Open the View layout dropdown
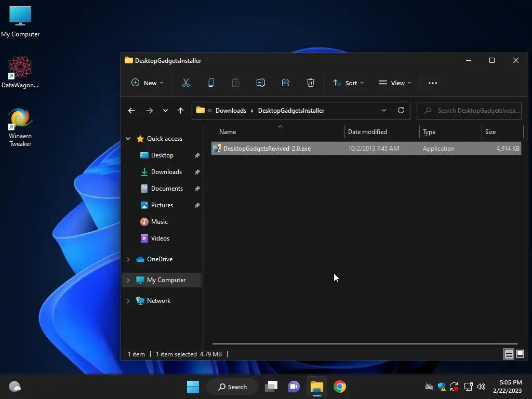 click(x=395, y=83)
